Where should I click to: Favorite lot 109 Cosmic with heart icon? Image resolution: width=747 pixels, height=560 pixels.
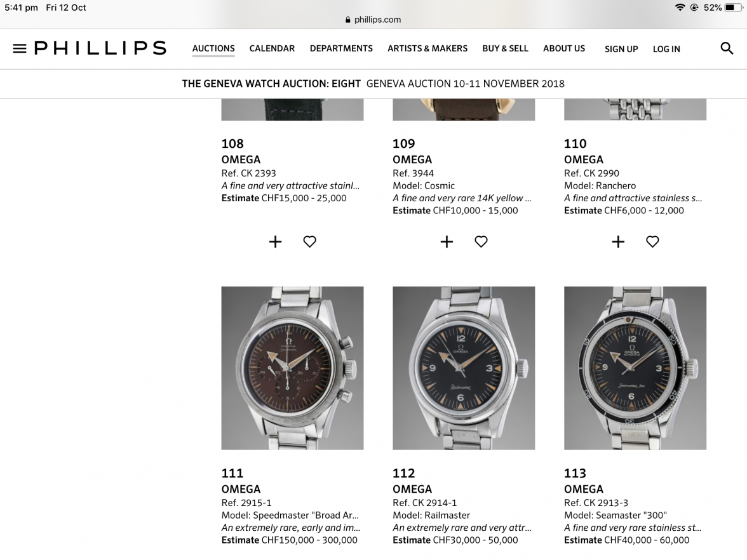pyautogui.click(x=481, y=242)
